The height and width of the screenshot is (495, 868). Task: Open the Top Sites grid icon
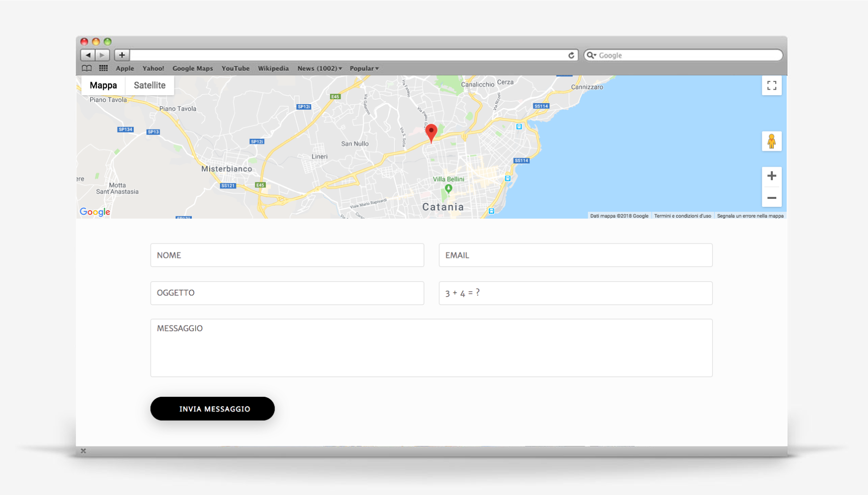point(103,68)
